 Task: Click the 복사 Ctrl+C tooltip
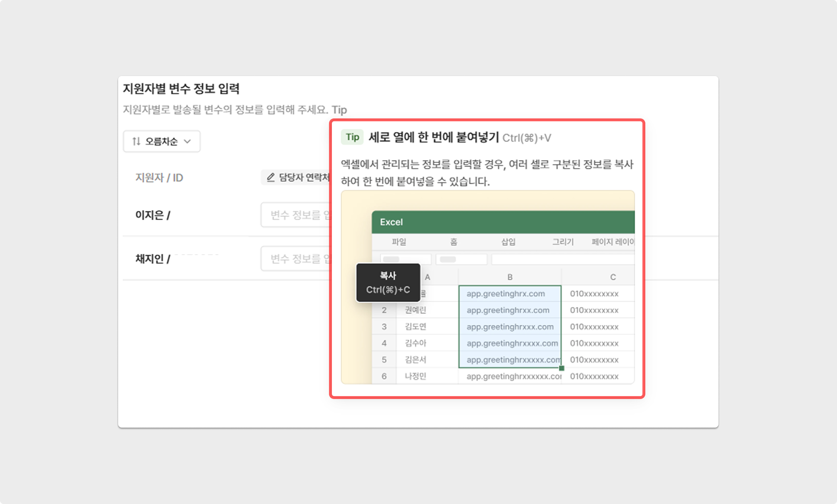point(388,283)
